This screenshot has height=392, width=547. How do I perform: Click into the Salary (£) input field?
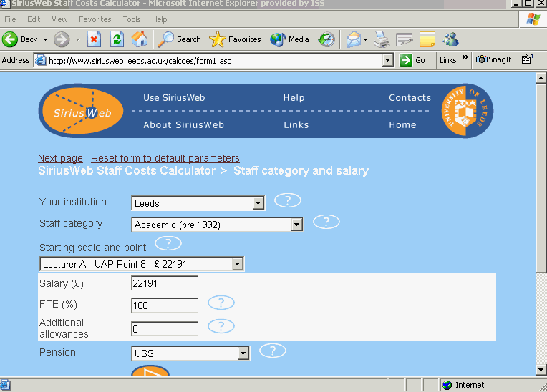pyautogui.click(x=165, y=283)
